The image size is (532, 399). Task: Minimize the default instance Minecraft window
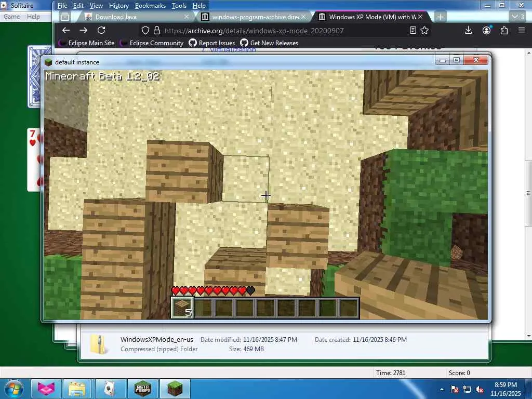[x=443, y=60]
